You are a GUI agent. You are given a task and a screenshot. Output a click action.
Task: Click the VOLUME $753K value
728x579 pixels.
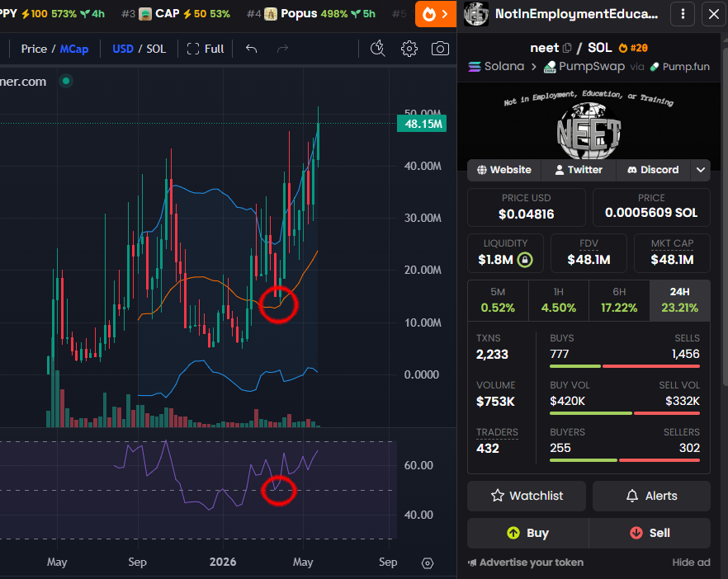click(x=495, y=402)
